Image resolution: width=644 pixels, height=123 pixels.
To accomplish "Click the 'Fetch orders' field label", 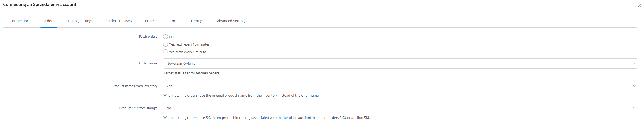I will (148, 37).
